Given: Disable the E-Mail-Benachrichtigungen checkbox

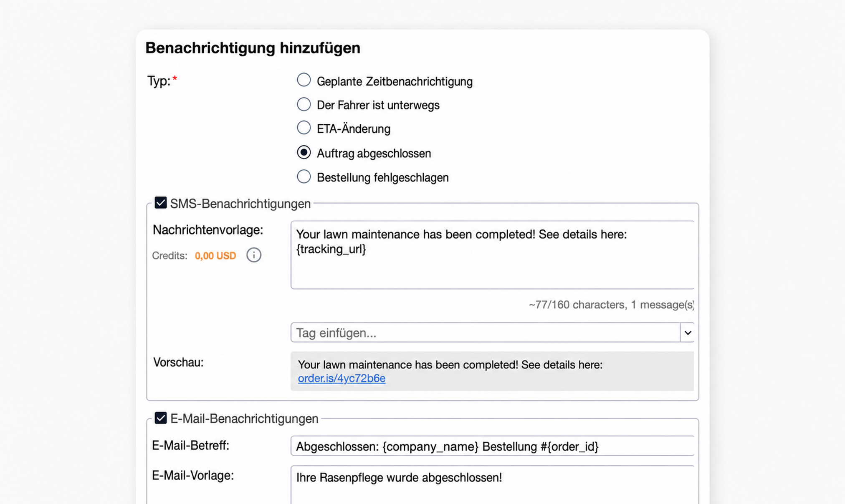Looking at the screenshot, I should click(x=161, y=418).
